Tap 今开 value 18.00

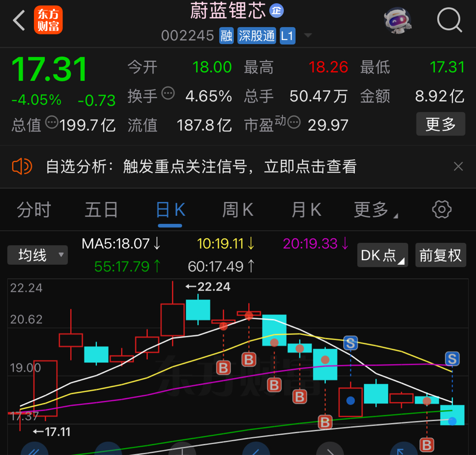pyautogui.click(x=212, y=67)
